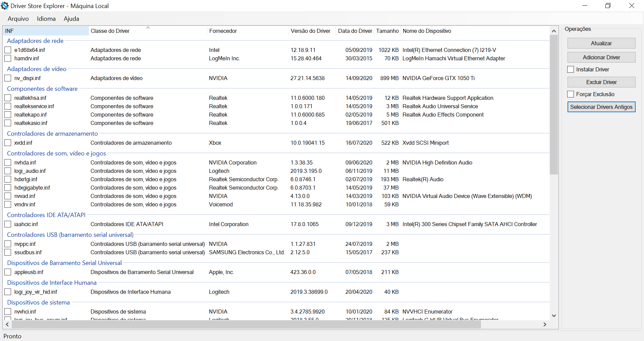Check the hamdrv.inf driver checkbox
Viewport: 644px width, 341px height.
pos(8,58)
